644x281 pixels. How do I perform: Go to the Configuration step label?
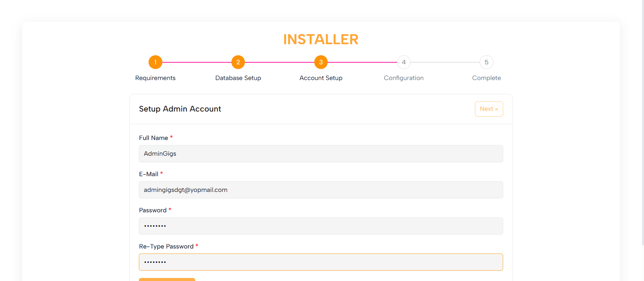pos(404,78)
